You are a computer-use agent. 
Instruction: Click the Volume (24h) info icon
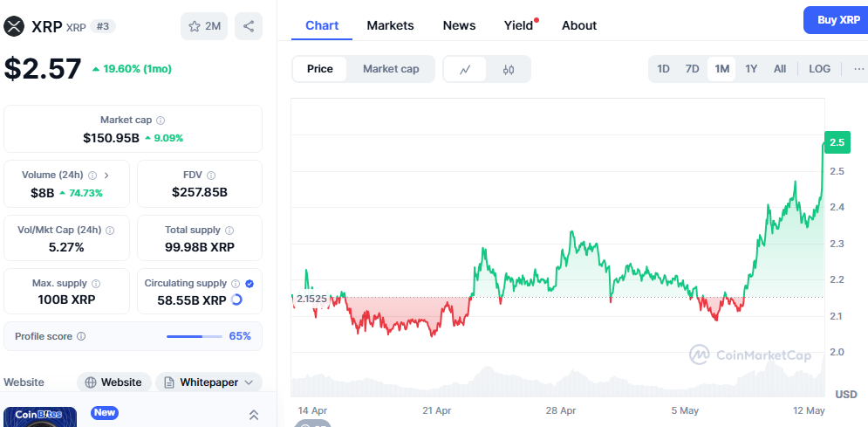92,175
